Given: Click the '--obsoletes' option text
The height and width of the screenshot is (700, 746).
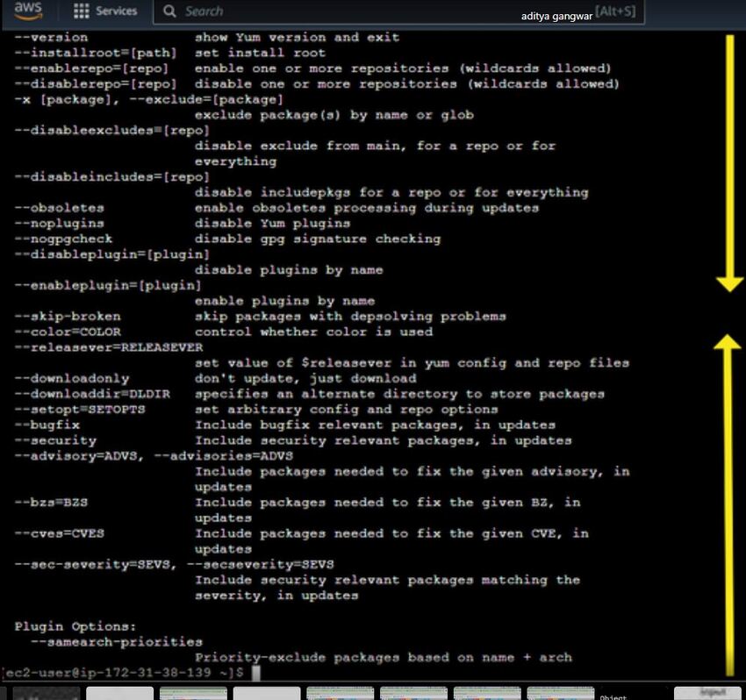Looking at the screenshot, I should coord(59,208).
